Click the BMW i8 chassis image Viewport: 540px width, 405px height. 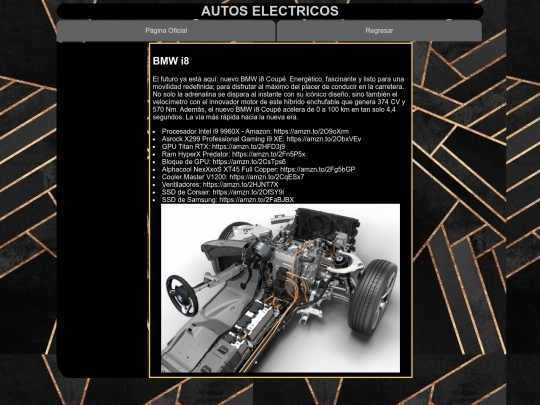[280, 288]
